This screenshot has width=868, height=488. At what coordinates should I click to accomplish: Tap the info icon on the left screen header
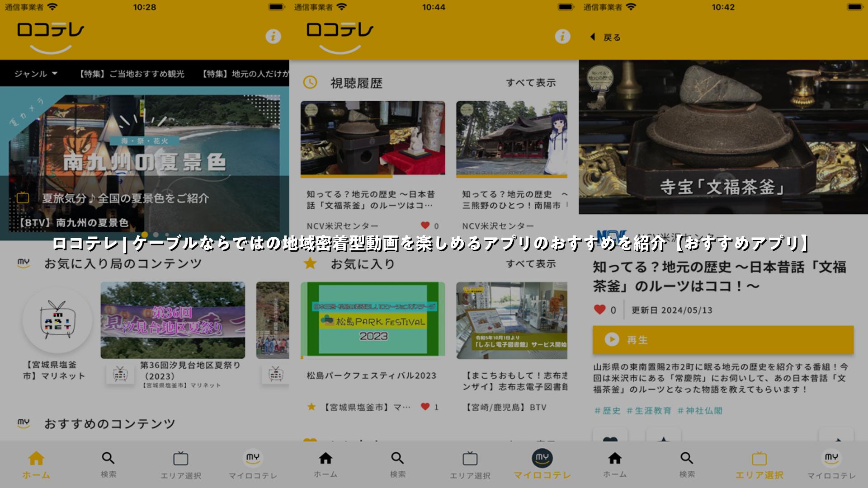tap(273, 37)
